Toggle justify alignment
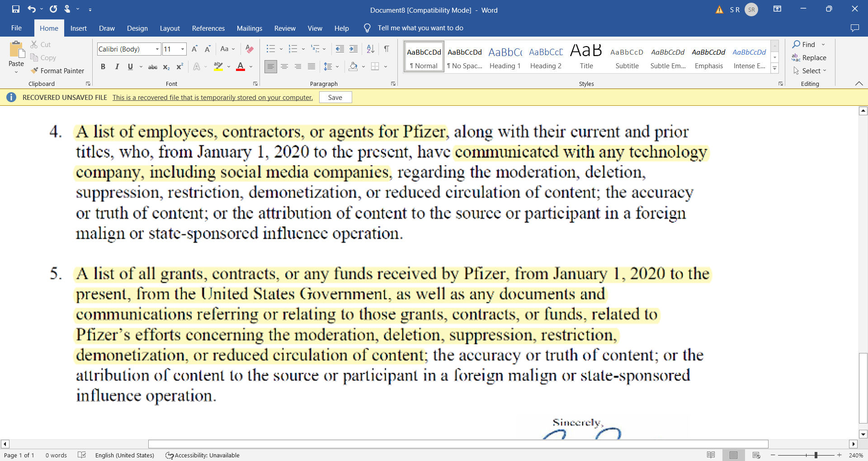868x461 pixels. pos(311,67)
